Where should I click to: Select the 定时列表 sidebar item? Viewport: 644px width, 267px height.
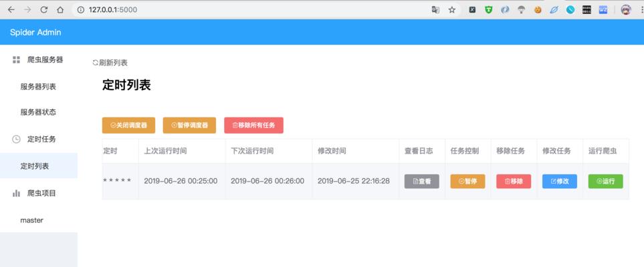click(39, 166)
